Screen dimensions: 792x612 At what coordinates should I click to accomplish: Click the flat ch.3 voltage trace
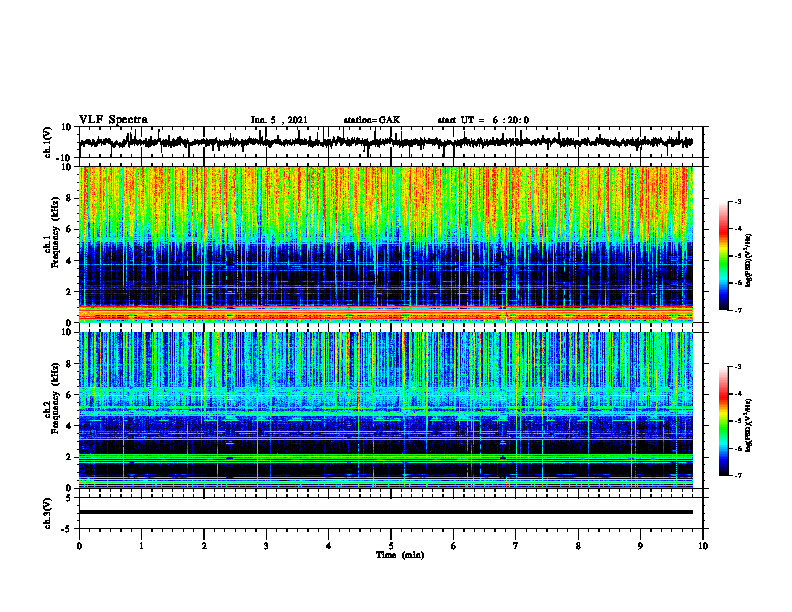[386, 512]
